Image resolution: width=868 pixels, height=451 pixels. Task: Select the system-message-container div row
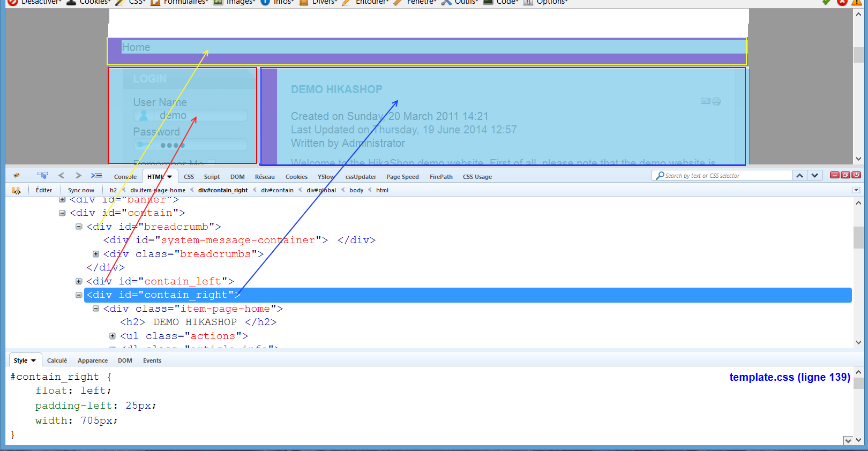(240, 240)
